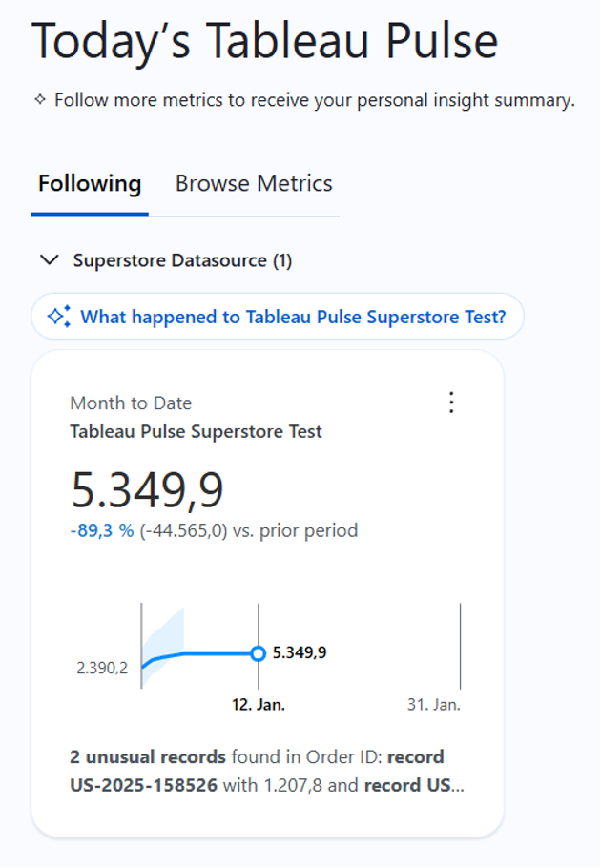Click the large 5.349,9 metric value
The height and width of the screenshot is (868, 601).
click(x=147, y=489)
